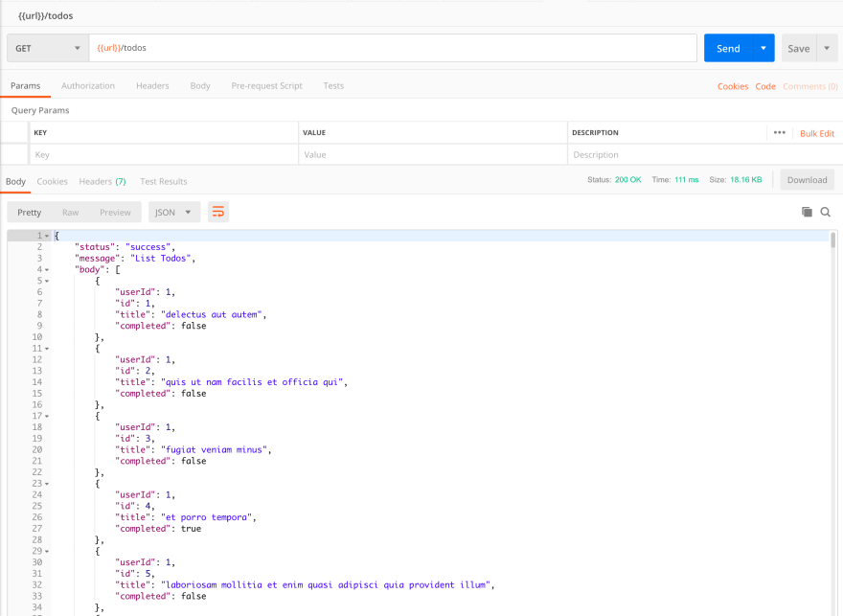Open the Send button dropdown arrow

763,48
